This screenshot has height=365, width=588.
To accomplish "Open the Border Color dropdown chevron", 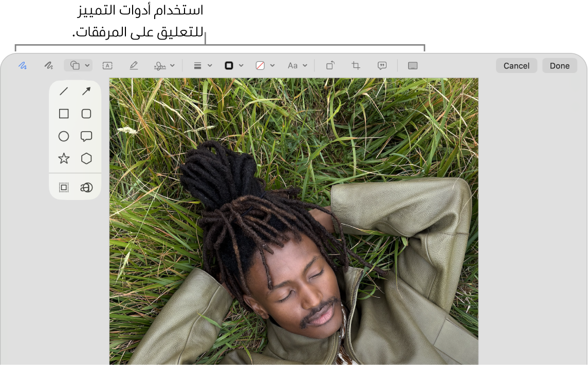I will tap(241, 66).
